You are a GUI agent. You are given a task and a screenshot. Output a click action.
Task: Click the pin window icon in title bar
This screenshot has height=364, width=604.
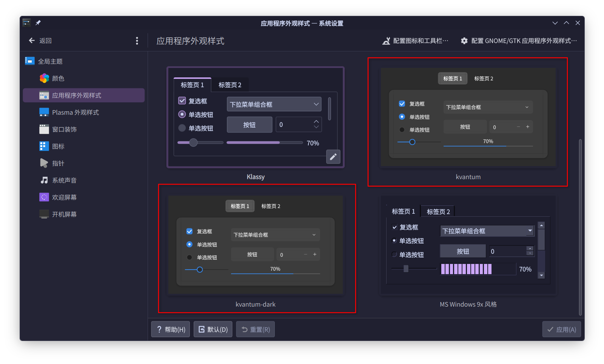38,23
